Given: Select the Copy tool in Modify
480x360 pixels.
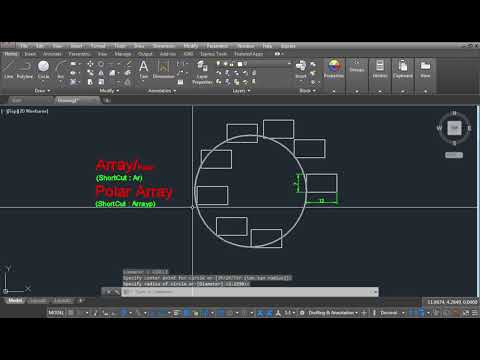Looking at the screenshot, I should [x=90, y=73].
